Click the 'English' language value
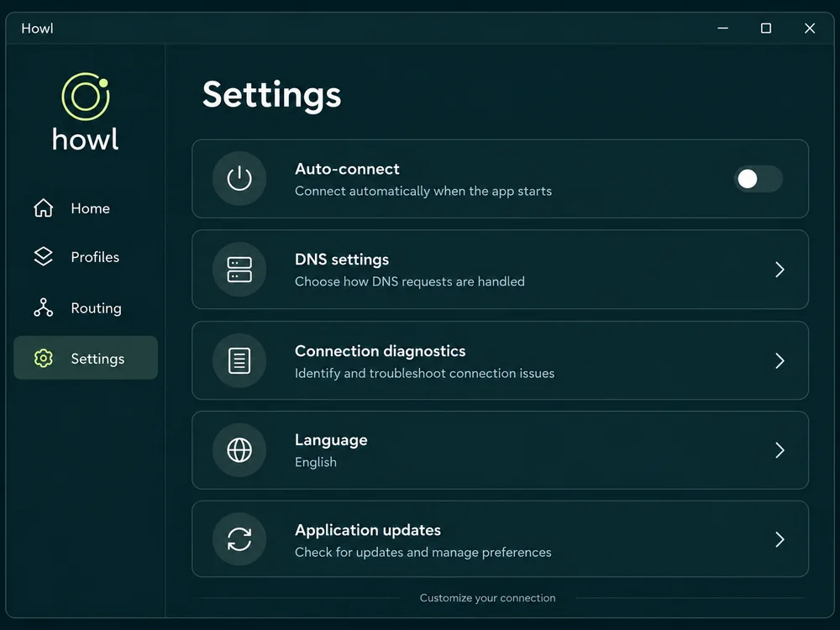This screenshot has width=840, height=630. click(316, 462)
